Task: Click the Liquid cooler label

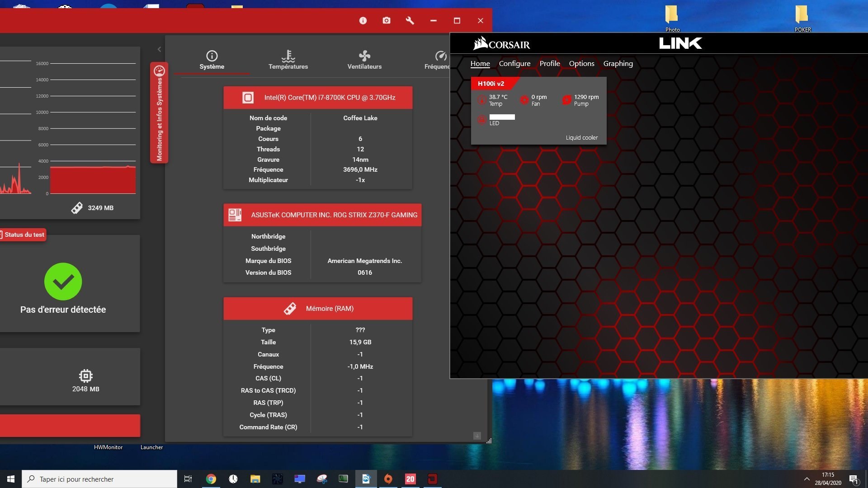Action: point(581,138)
